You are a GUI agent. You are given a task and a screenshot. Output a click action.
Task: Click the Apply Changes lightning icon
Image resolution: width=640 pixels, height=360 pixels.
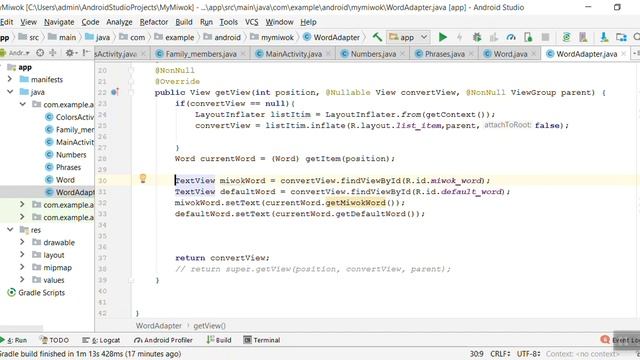click(x=460, y=37)
